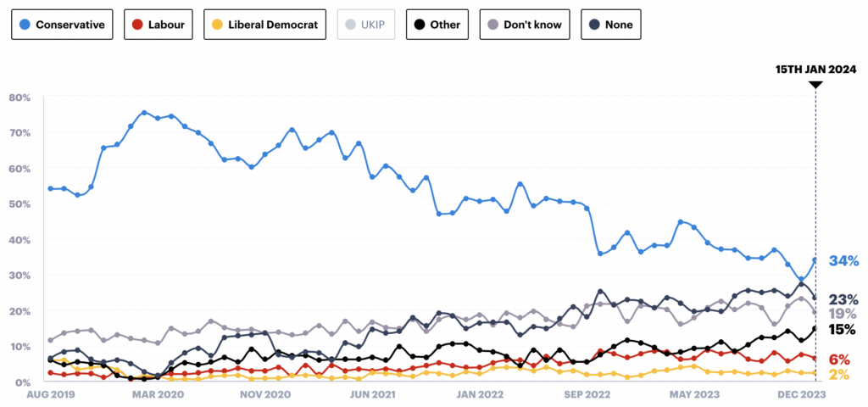Image resolution: width=868 pixels, height=407 pixels.
Task: Hide the Don't know series
Action: [525, 25]
